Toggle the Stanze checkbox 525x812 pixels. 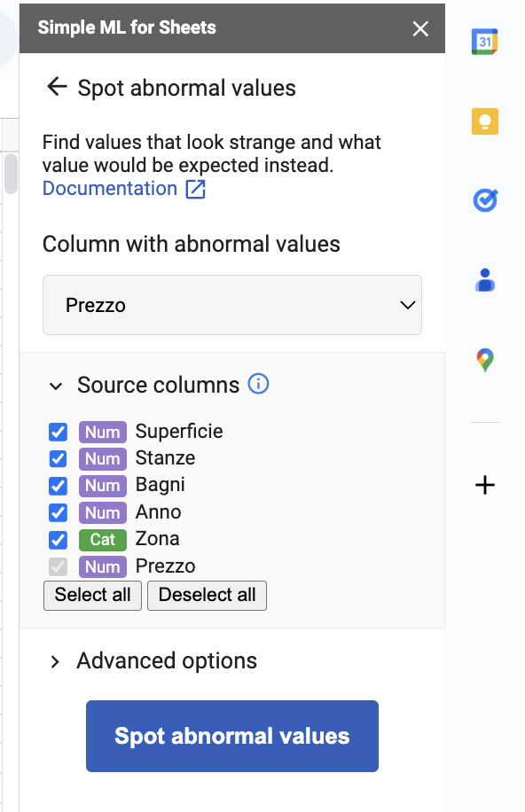tap(58, 459)
